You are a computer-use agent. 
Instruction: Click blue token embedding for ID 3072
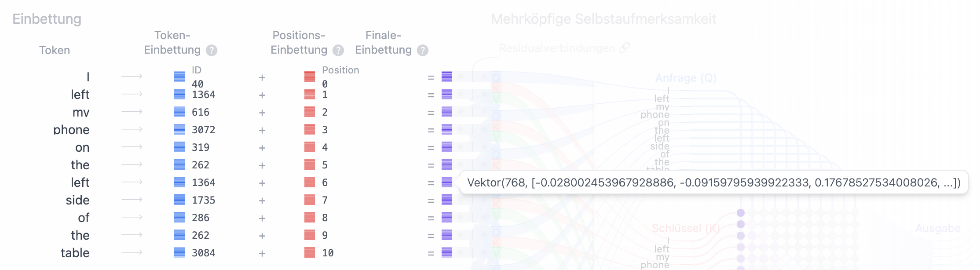(x=179, y=130)
